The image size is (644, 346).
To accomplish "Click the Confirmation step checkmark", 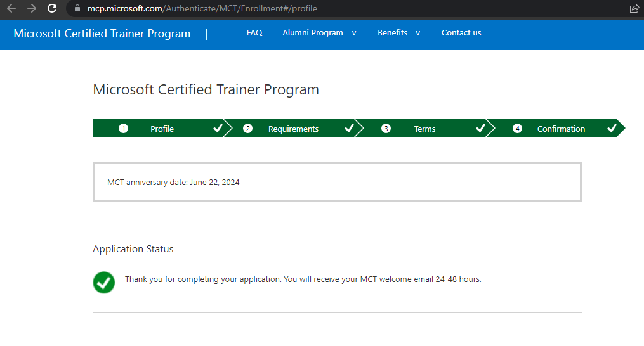I will click(612, 128).
